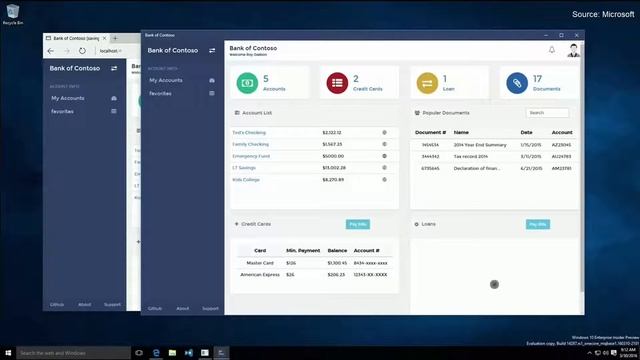Image resolution: width=640 pixels, height=360 pixels.
Task: Open Task View on the taskbar
Action: [139, 353]
